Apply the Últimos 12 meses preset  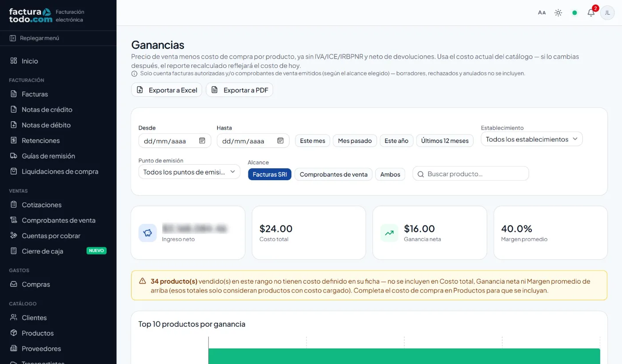point(445,141)
